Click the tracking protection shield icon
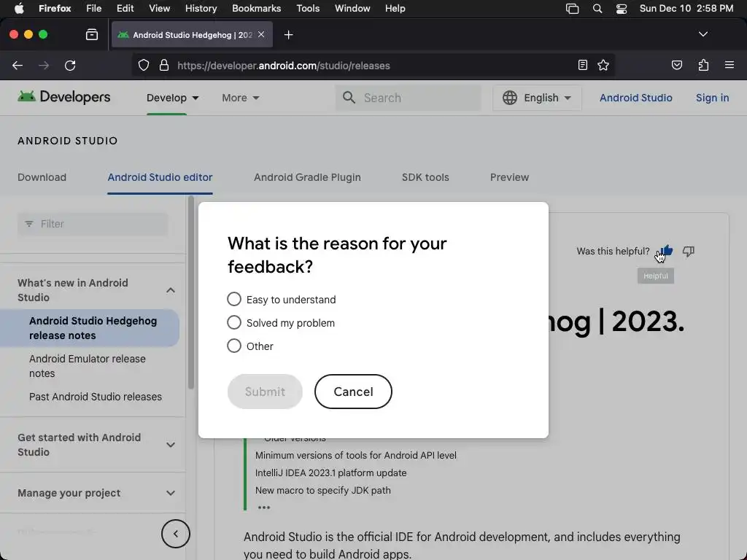Viewport: 747px width, 560px height. [x=144, y=65]
